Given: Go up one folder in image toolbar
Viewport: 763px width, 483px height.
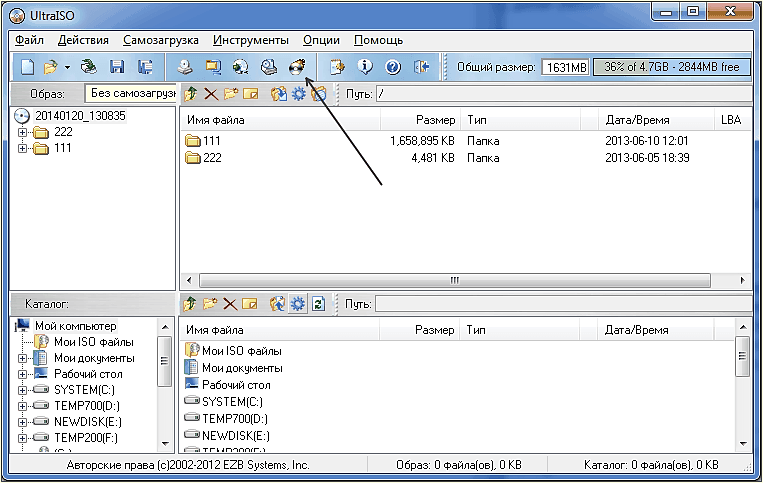Looking at the screenshot, I should (x=190, y=93).
